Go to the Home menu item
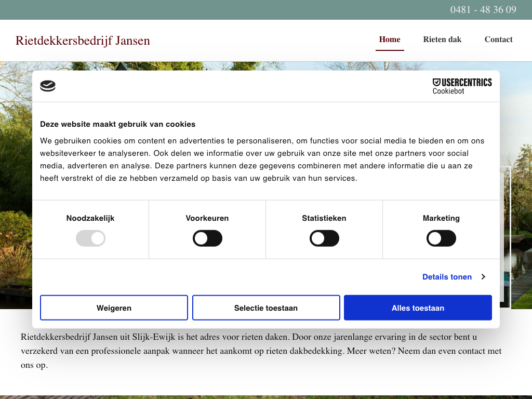 pos(390,39)
